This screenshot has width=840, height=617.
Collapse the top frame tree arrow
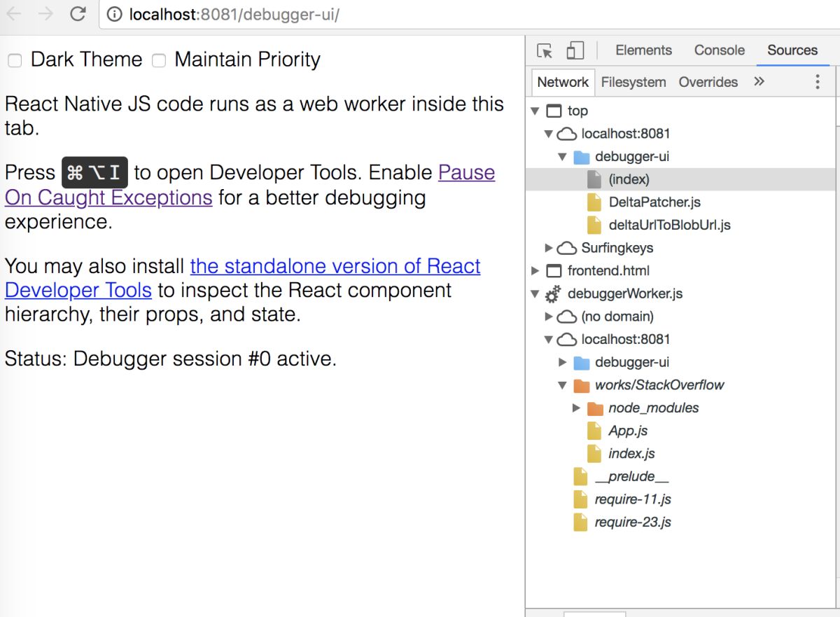pos(535,111)
